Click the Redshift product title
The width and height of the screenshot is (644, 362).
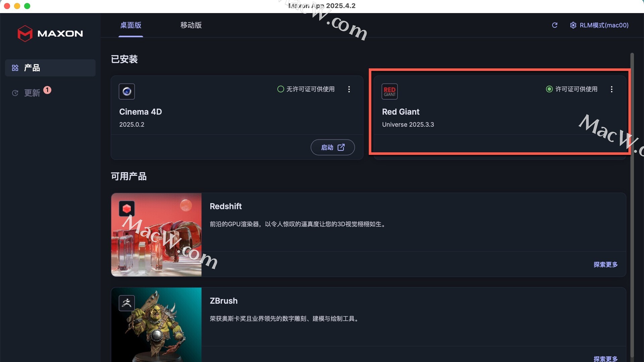[226, 206]
